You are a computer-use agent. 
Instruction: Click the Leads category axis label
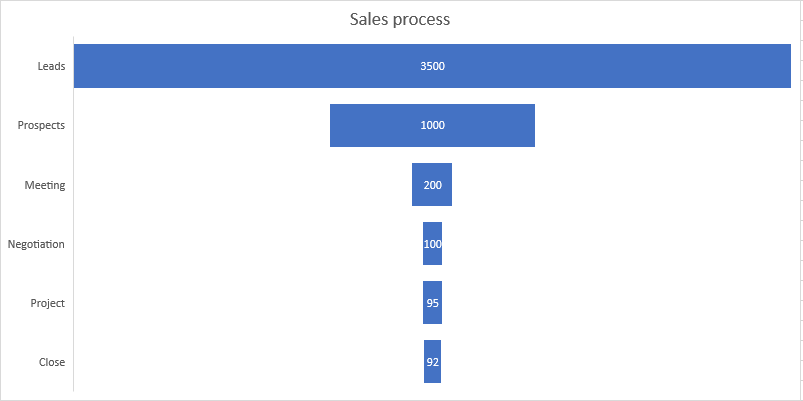click(51, 66)
